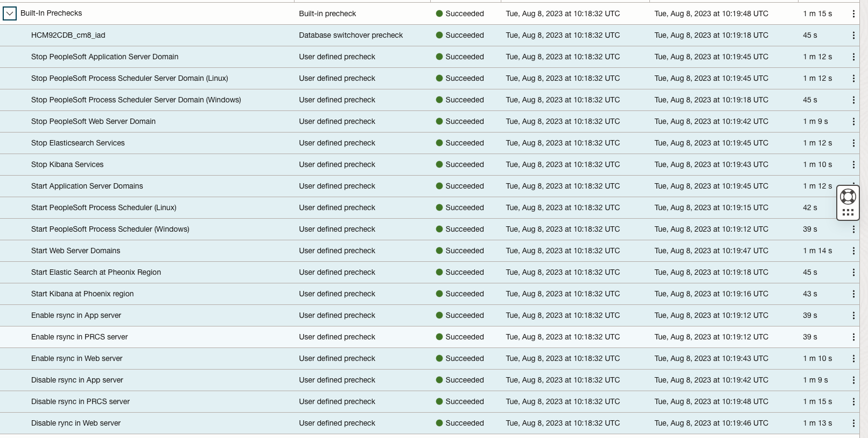Select the Disable rsync in PRCS server step
868x438 pixels.
pos(80,401)
